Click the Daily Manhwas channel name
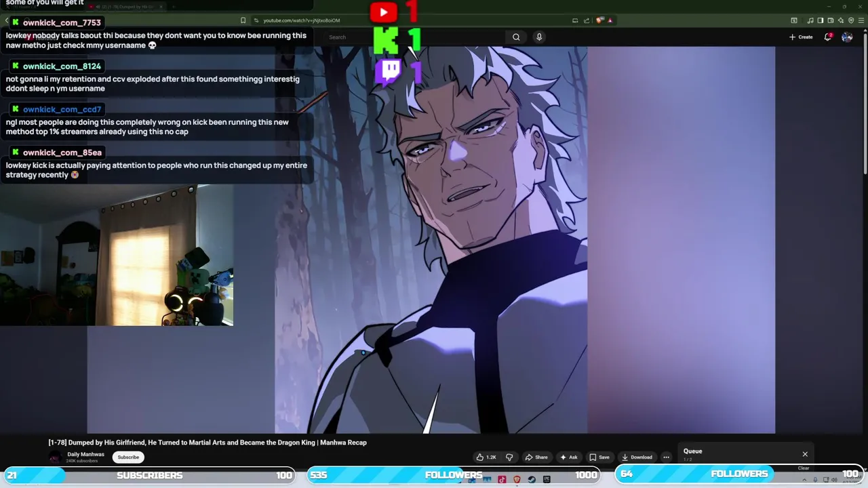Image resolution: width=868 pixels, height=488 pixels. [85, 454]
